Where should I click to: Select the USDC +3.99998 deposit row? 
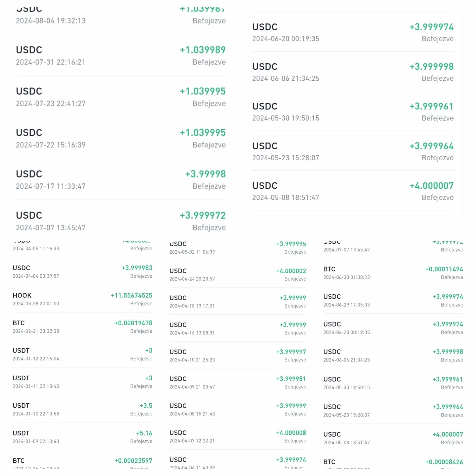tap(121, 179)
